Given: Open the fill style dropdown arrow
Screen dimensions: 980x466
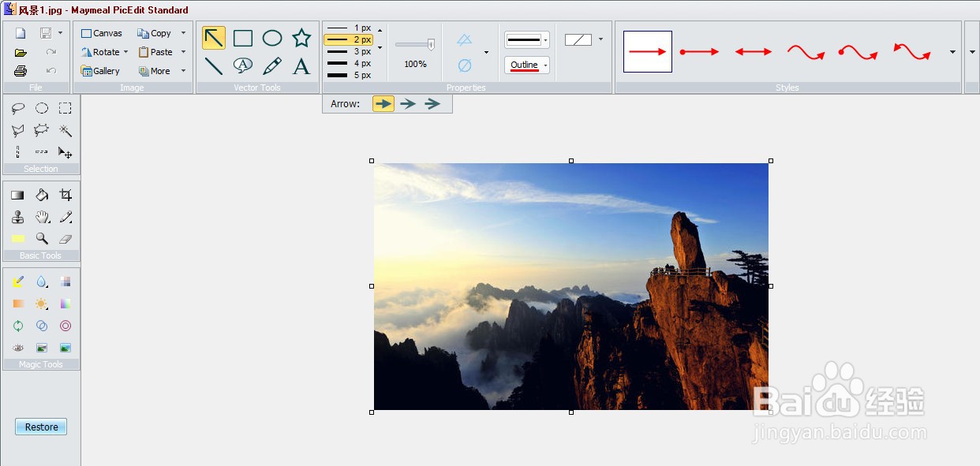Looking at the screenshot, I should coord(600,39).
